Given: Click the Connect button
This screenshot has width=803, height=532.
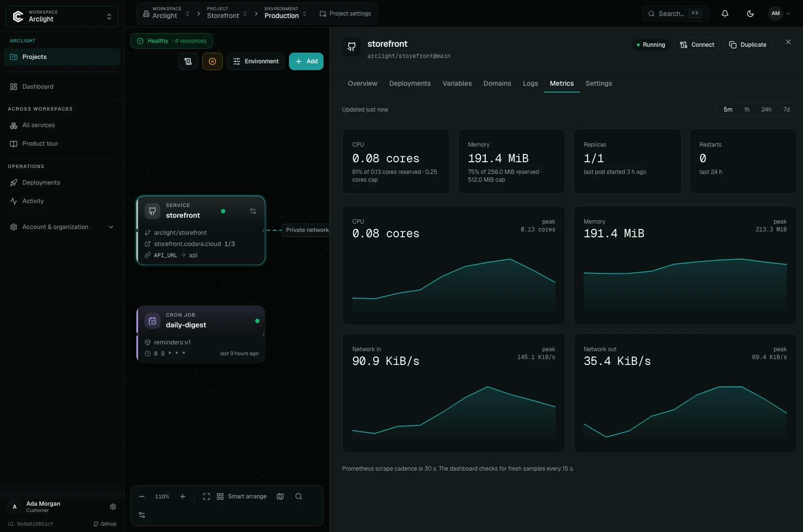Looking at the screenshot, I should (x=697, y=45).
